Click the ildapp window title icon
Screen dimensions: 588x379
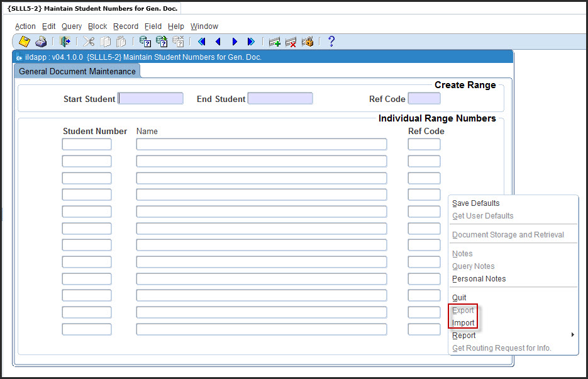point(19,57)
